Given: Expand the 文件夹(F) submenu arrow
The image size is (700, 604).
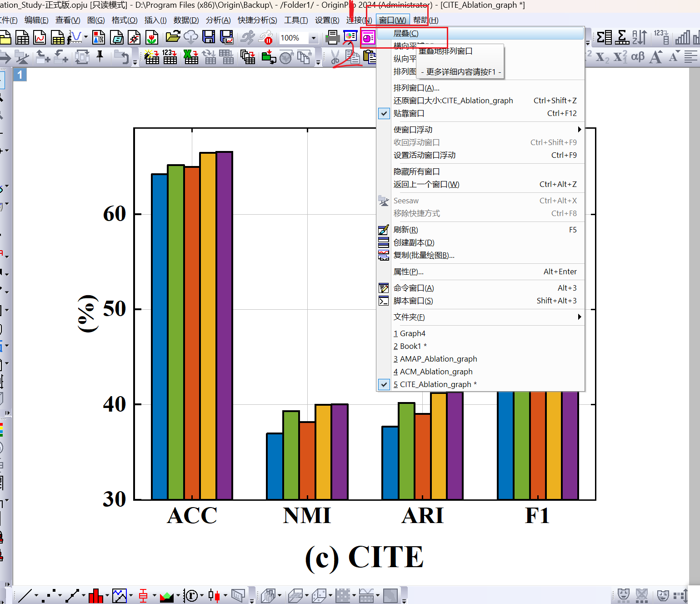Looking at the screenshot, I should tap(580, 317).
